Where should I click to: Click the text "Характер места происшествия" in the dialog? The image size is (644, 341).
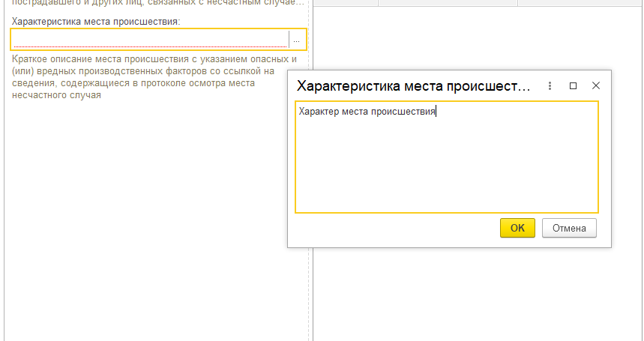[367, 112]
